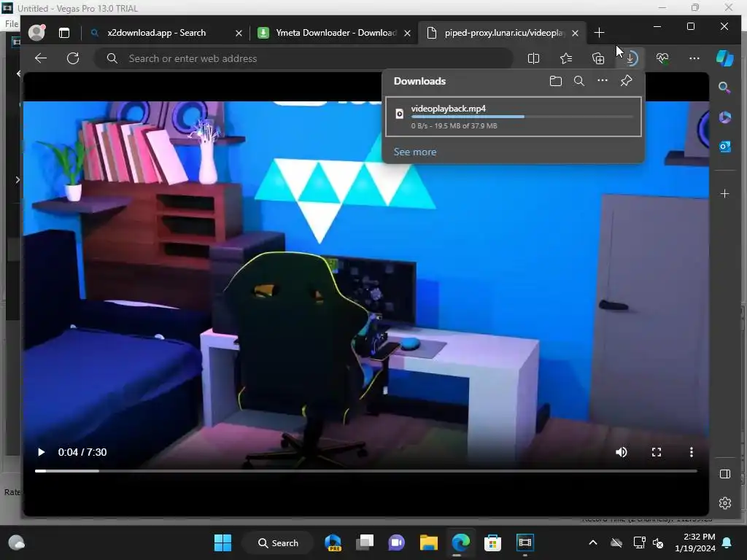Click the Edge taskbar icon
This screenshot has height=560, width=747.
coord(460,542)
